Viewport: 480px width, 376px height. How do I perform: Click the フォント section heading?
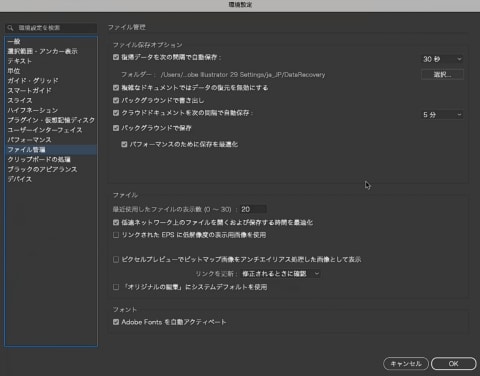[125, 310]
